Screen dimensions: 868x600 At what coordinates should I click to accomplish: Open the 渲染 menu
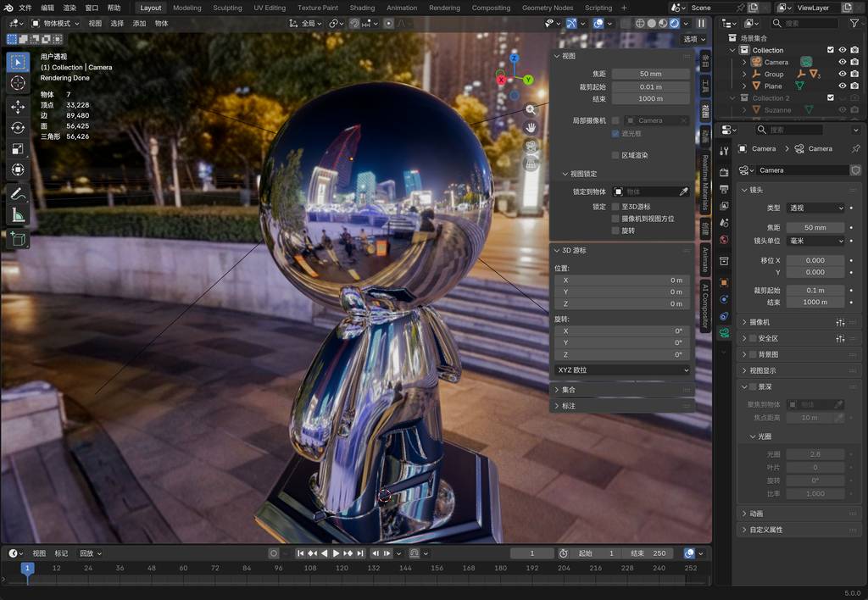coord(70,8)
